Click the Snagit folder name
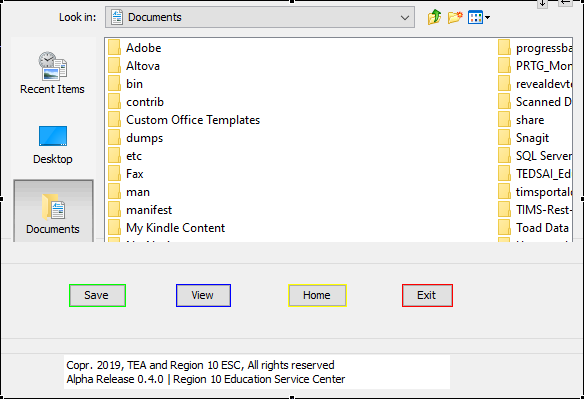Image resolution: width=584 pixels, height=399 pixels. point(532,138)
